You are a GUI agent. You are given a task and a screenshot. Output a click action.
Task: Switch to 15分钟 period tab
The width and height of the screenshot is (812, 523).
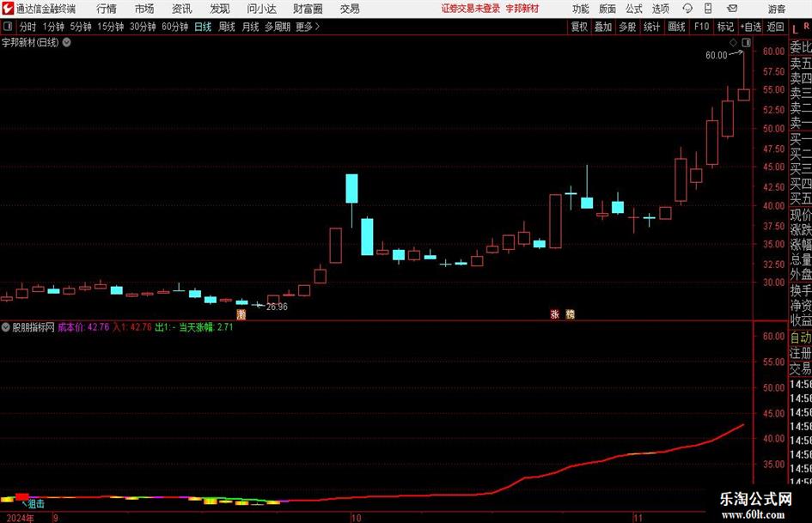pyautogui.click(x=111, y=27)
